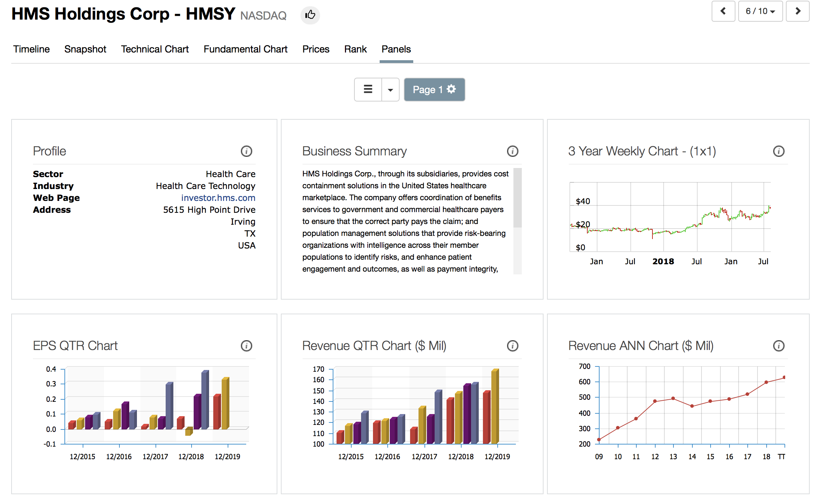Open Page 1 settings gear button
The height and width of the screenshot is (504, 823).
pos(434,90)
